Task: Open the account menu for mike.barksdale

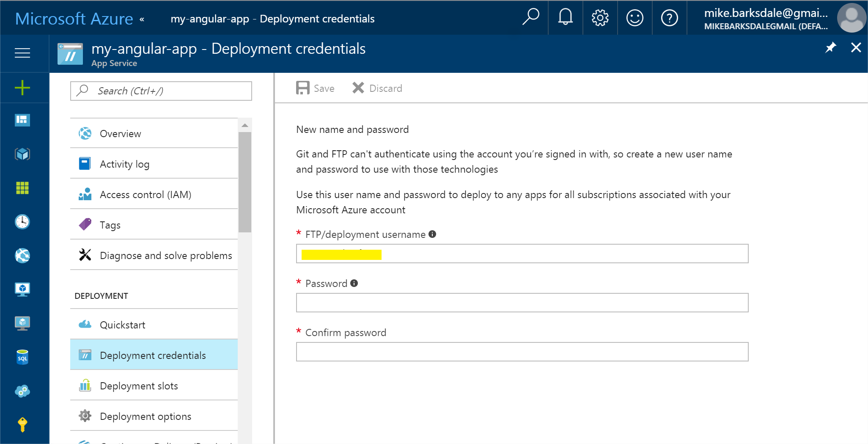Action: [x=766, y=18]
